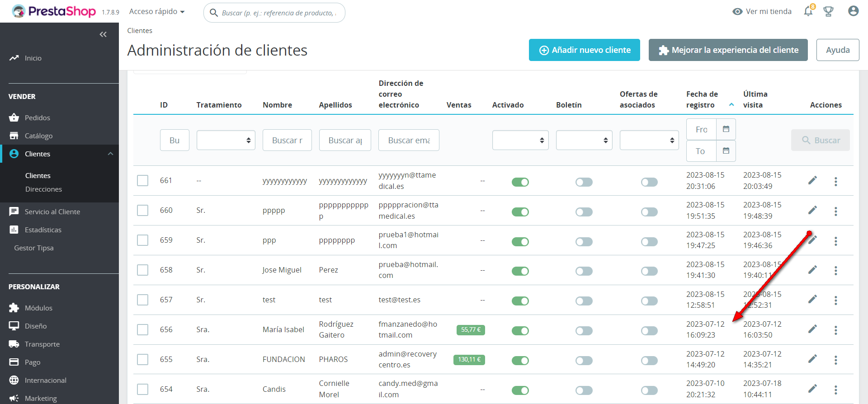
Task: Focus the Apellidos filter field
Action: [345, 140]
